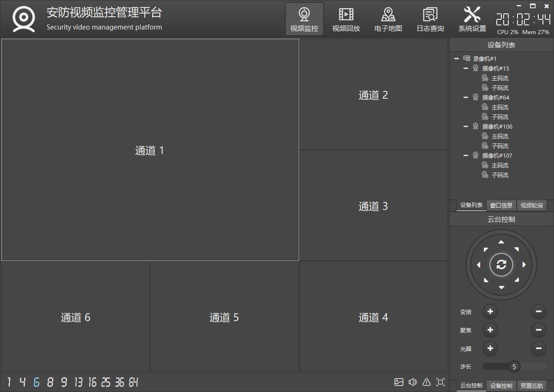
Task: Open the 日志查询 log query page
Action: pos(430,19)
